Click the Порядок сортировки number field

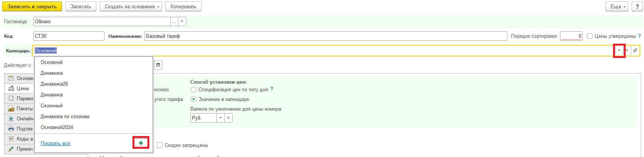coord(571,36)
